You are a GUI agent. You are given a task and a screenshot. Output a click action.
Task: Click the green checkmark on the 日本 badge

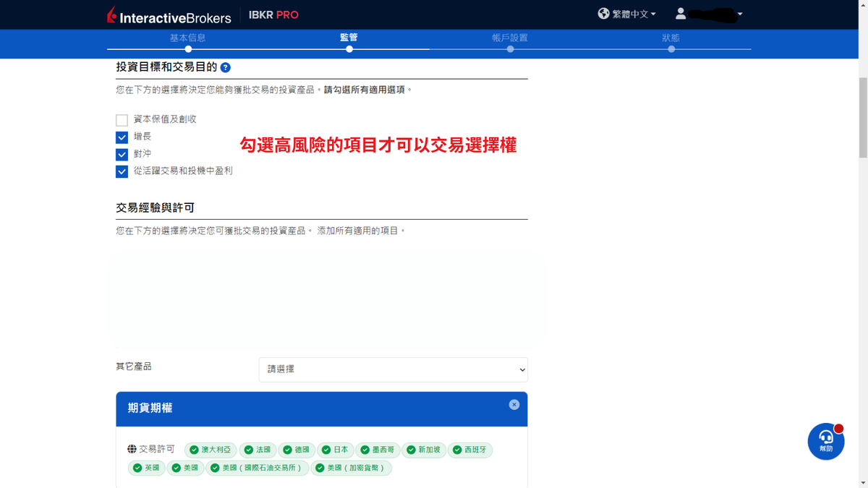(x=325, y=450)
